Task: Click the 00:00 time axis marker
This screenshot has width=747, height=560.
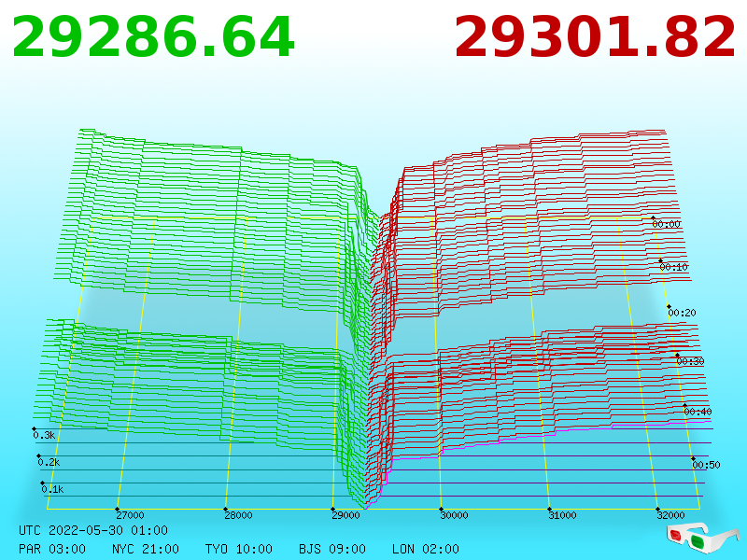Action: [x=666, y=224]
